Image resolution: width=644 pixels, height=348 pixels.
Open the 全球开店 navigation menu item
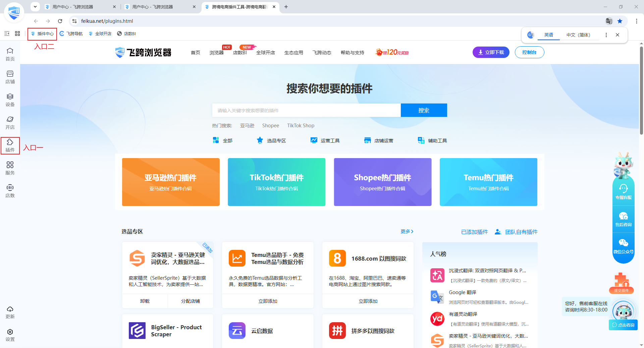point(266,53)
